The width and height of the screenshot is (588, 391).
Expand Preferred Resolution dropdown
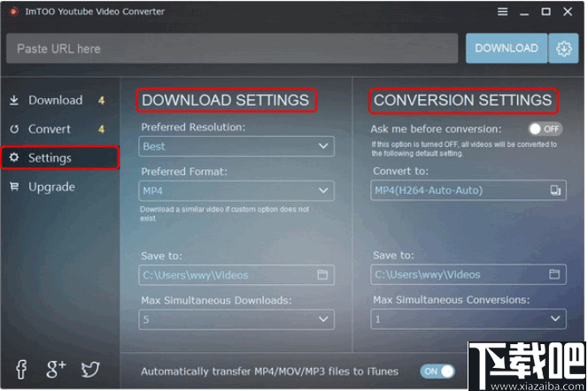coord(236,146)
